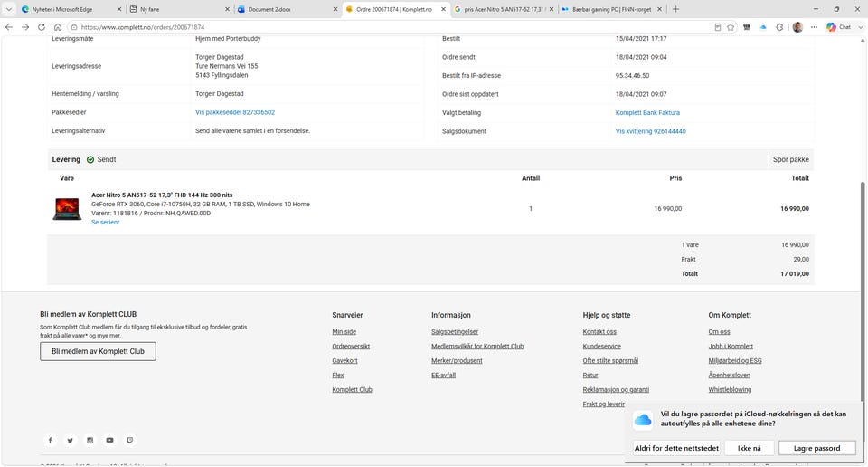The width and height of the screenshot is (868, 467).
Task: Open Komplett Club footer link
Action: tap(352, 389)
